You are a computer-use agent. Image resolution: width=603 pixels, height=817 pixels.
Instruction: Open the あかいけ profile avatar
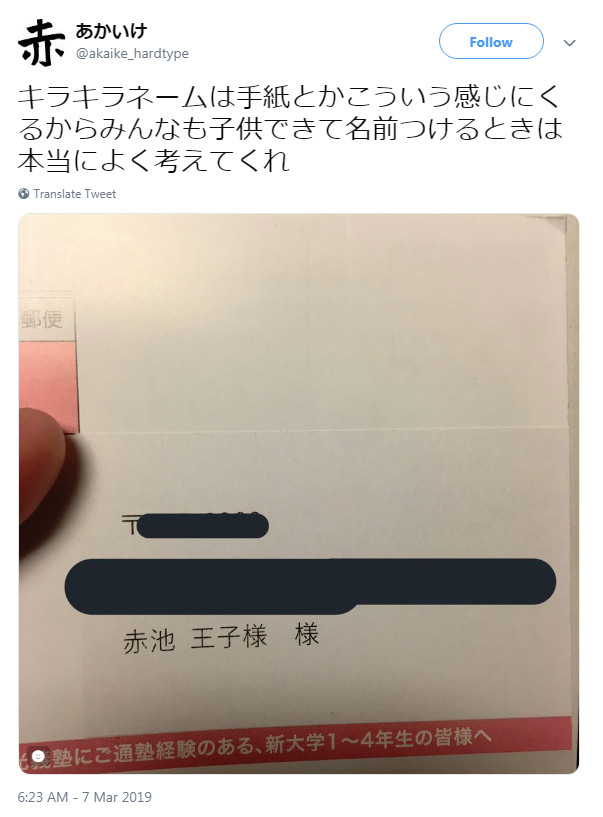[41, 43]
